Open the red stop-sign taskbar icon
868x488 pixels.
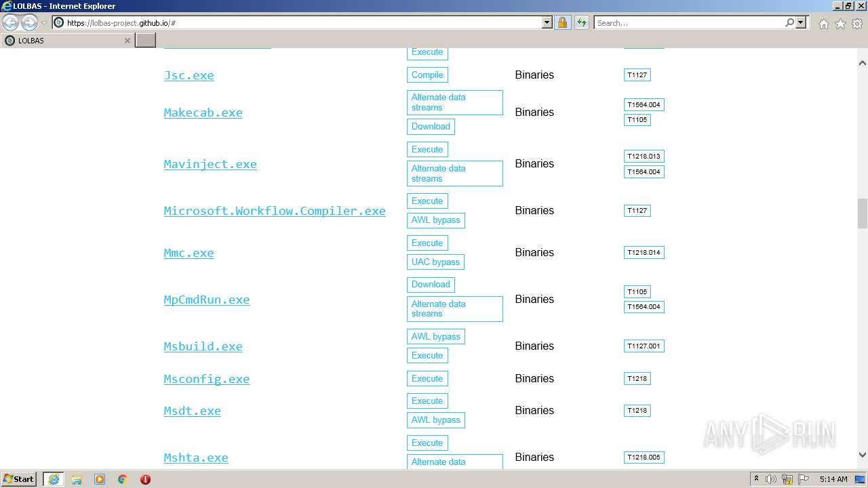[x=145, y=479]
